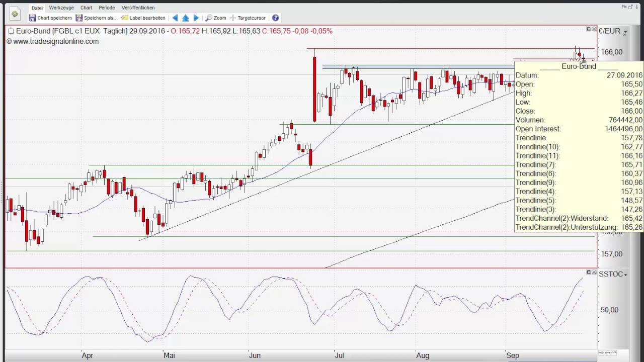Click the tall red candle in late June

314,88
